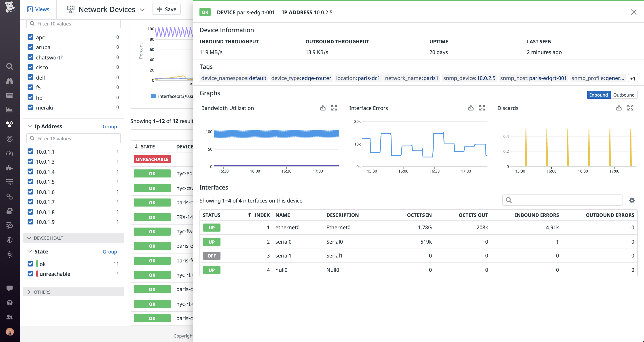
Task: Click the Inbound toggle button
Action: click(599, 95)
